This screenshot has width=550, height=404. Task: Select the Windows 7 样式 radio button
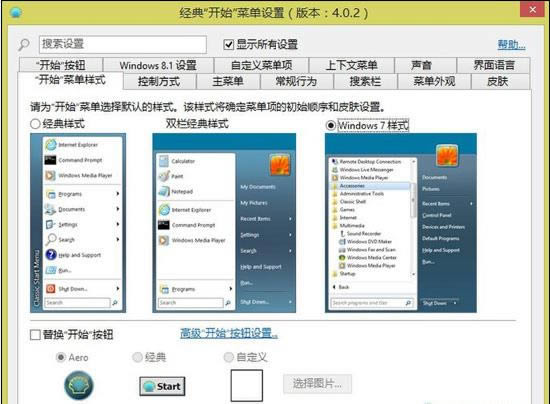(330, 125)
